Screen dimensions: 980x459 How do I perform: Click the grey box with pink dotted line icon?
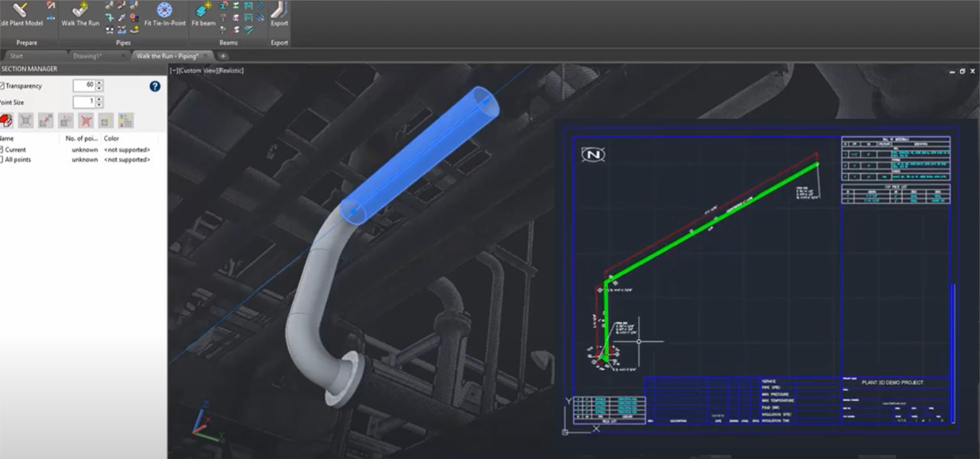pos(46,121)
